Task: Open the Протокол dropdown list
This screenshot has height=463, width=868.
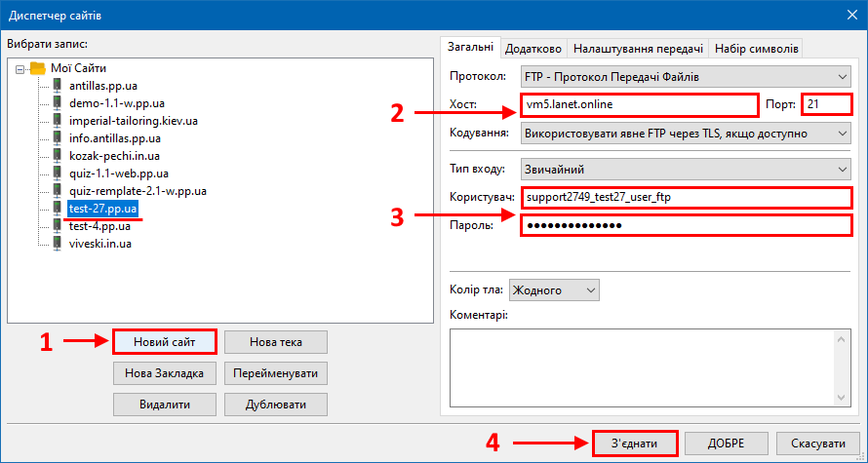Action: pyautogui.click(x=842, y=77)
